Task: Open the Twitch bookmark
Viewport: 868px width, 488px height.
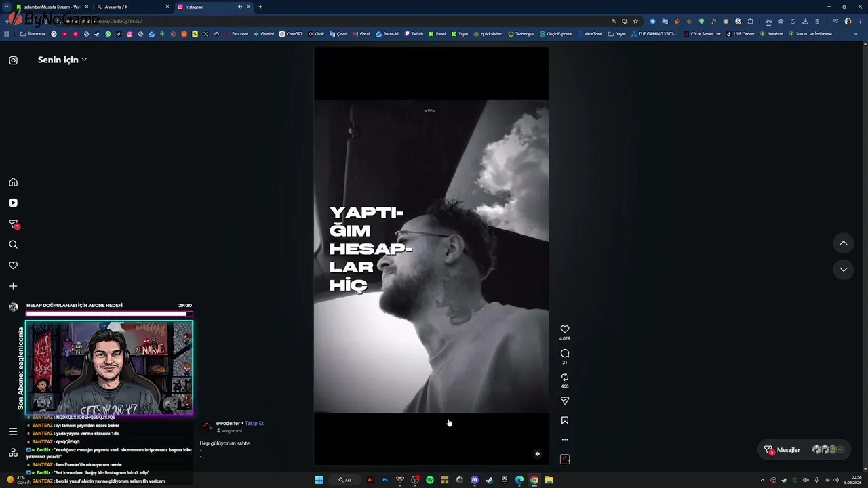Action: pyautogui.click(x=414, y=34)
